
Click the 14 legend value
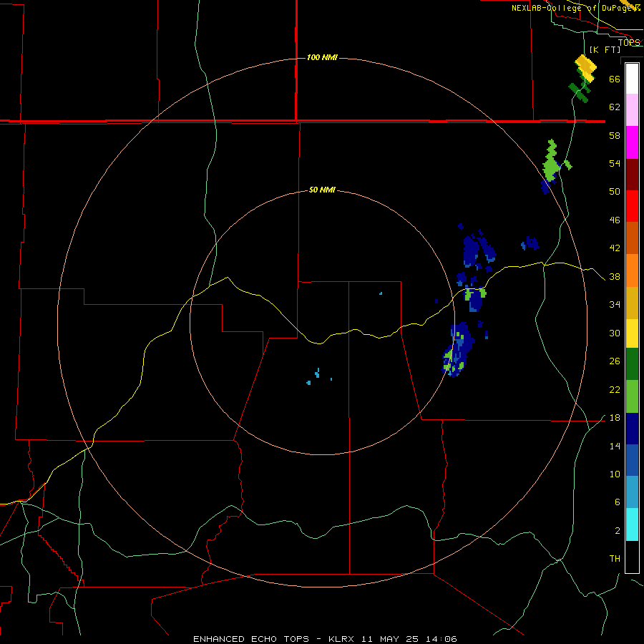tap(615, 446)
